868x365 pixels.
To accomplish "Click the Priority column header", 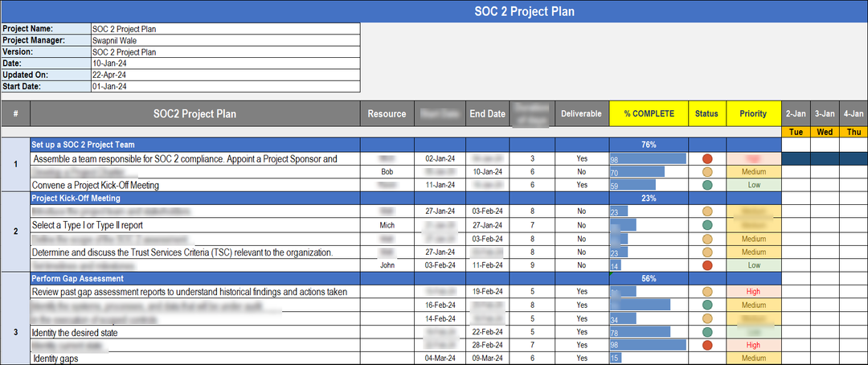I will [753, 113].
